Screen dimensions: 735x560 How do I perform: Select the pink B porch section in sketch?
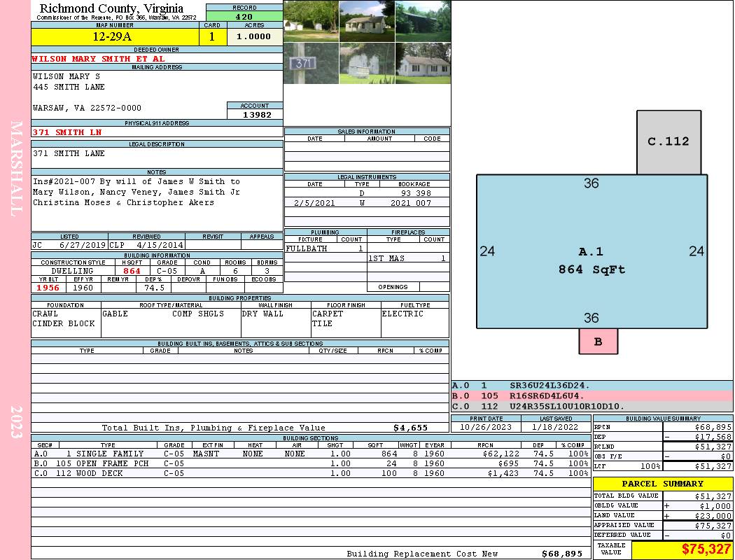(598, 342)
